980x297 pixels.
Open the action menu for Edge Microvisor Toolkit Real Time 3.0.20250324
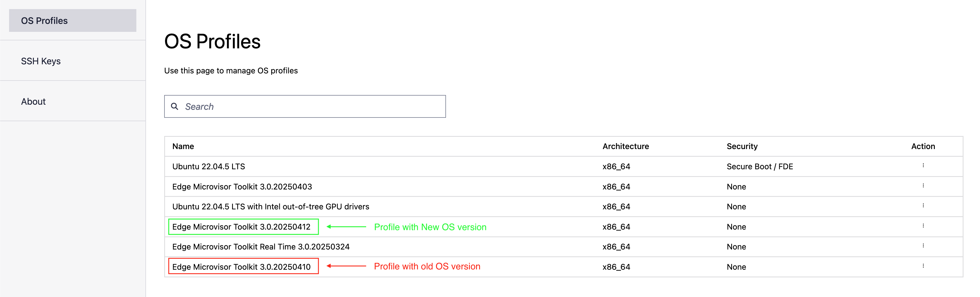[x=924, y=246]
